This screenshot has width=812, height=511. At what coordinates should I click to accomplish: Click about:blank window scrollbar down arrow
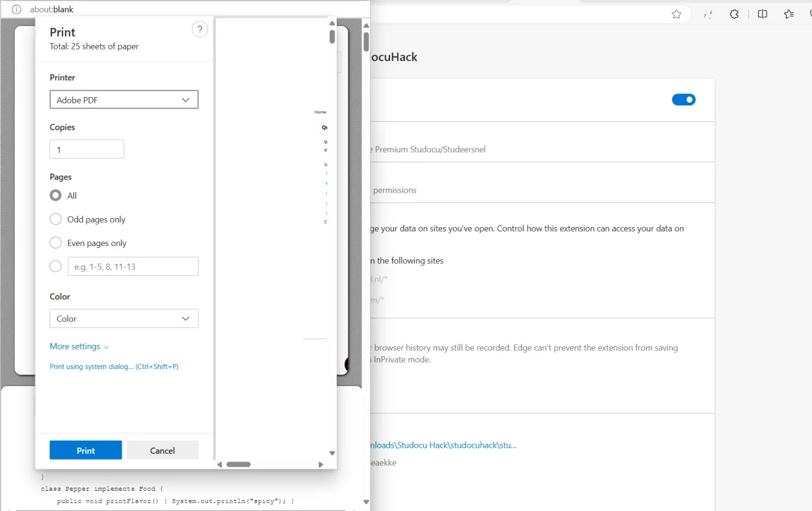366,502
